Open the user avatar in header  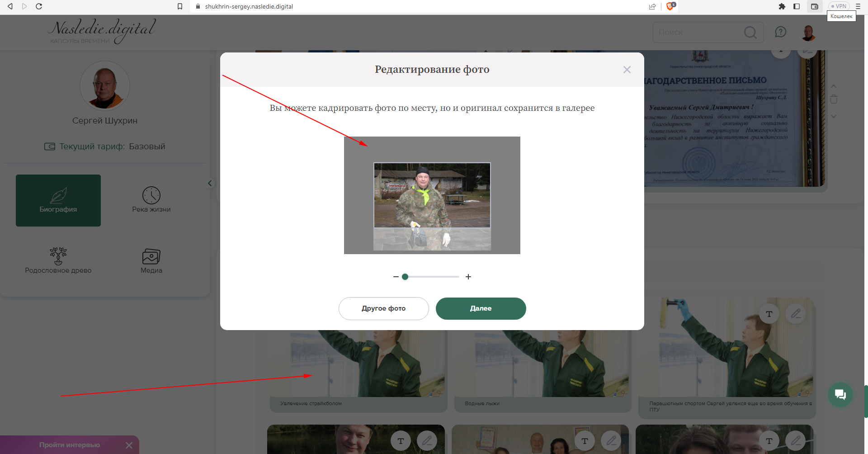(808, 33)
